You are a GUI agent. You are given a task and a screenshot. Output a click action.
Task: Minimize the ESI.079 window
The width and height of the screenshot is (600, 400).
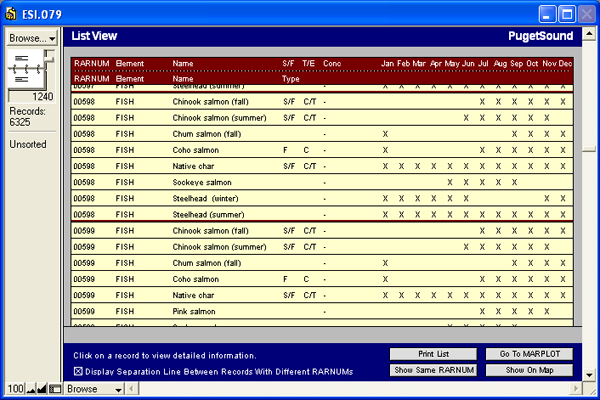547,15
